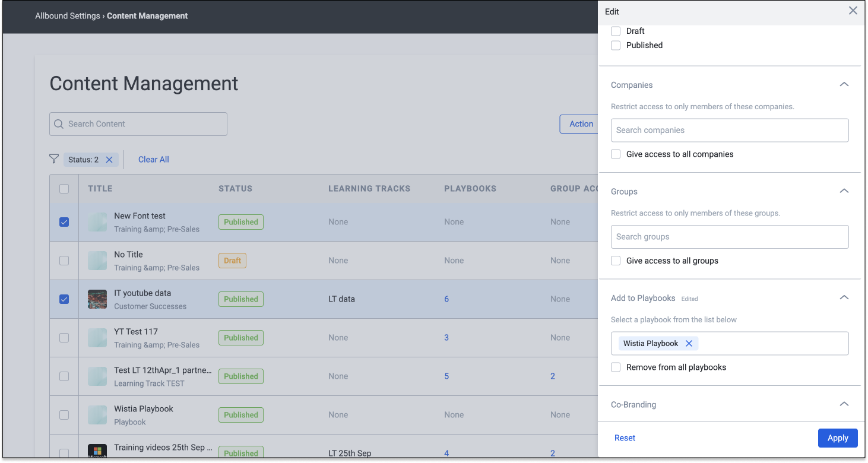The image size is (868, 463).
Task: Click the playbook selection field
Action: [730, 344]
